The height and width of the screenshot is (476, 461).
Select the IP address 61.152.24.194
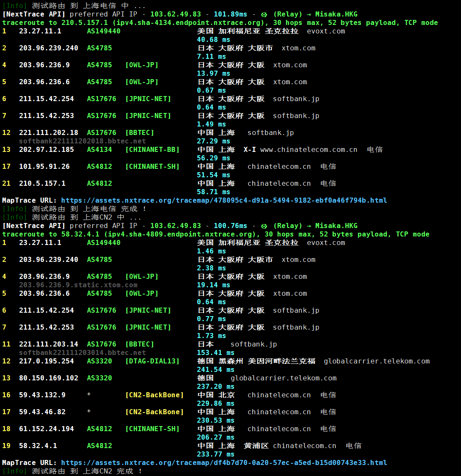(x=47, y=429)
